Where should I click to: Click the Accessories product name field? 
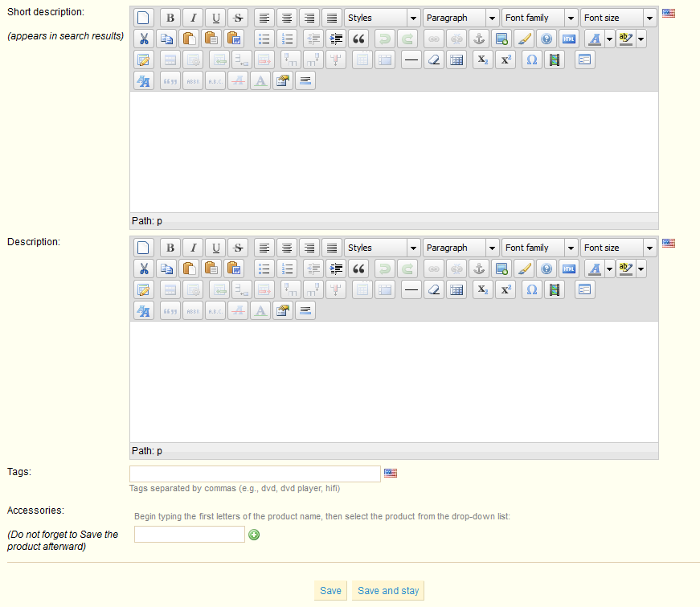190,534
